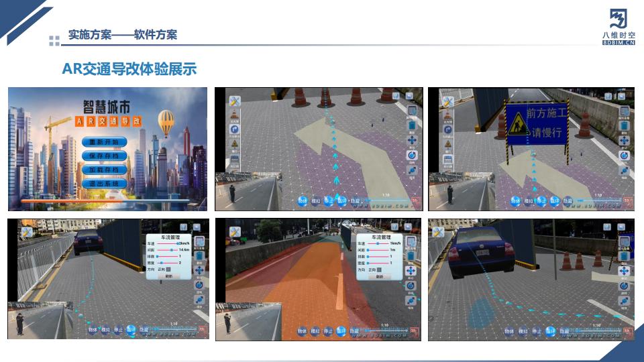Select the rotate tool in the cone screenshot

412,156
